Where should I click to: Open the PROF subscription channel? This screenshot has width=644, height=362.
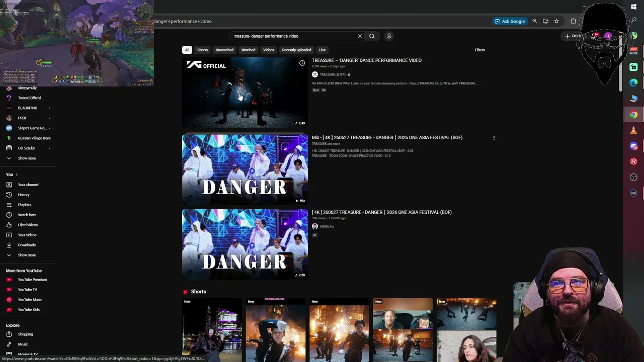[22, 118]
